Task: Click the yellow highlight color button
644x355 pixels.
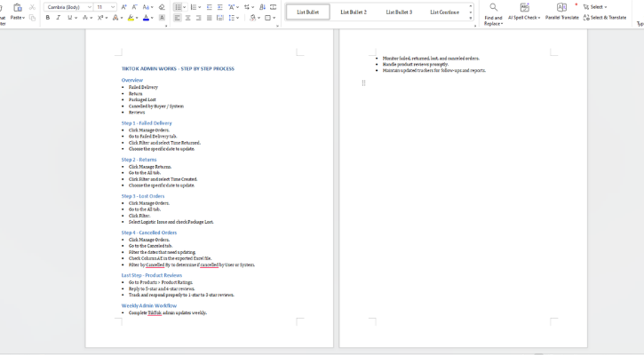Action: [x=131, y=18]
